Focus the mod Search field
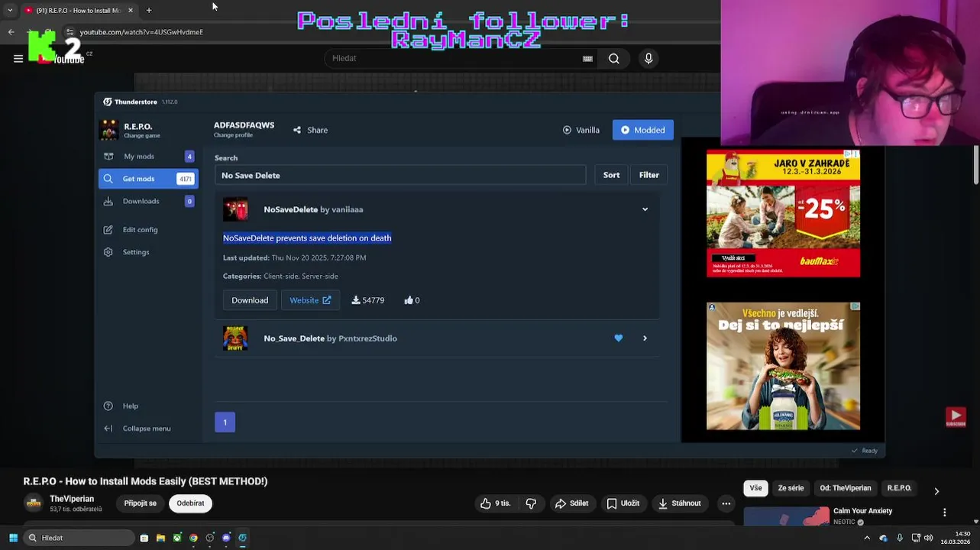 pyautogui.click(x=400, y=175)
